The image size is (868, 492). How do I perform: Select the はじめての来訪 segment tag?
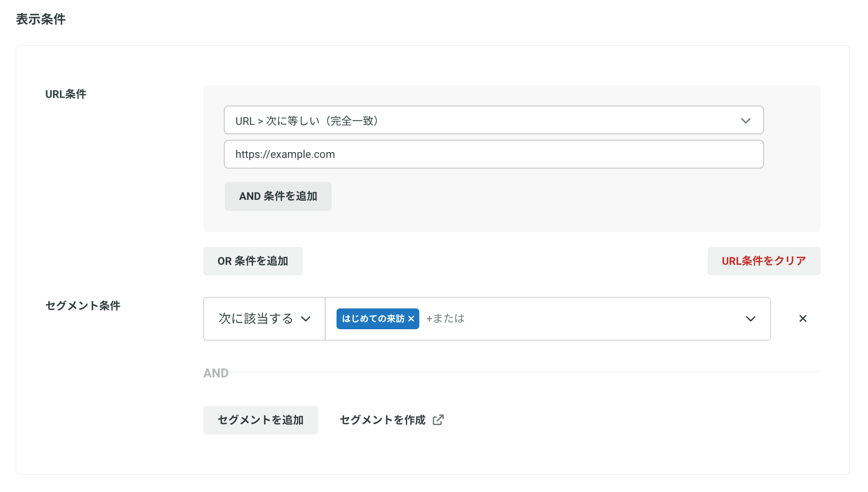(x=373, y=319)
